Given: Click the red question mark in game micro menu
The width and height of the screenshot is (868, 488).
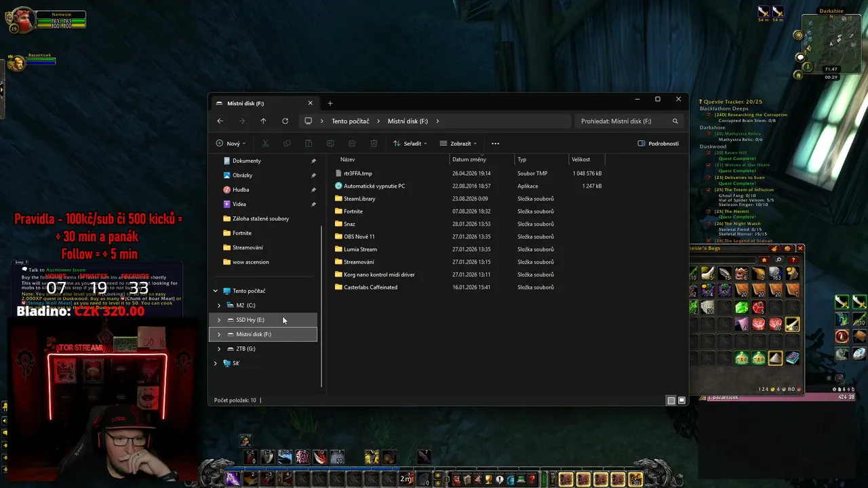Looking at the screenshot, I should (532, 480).
